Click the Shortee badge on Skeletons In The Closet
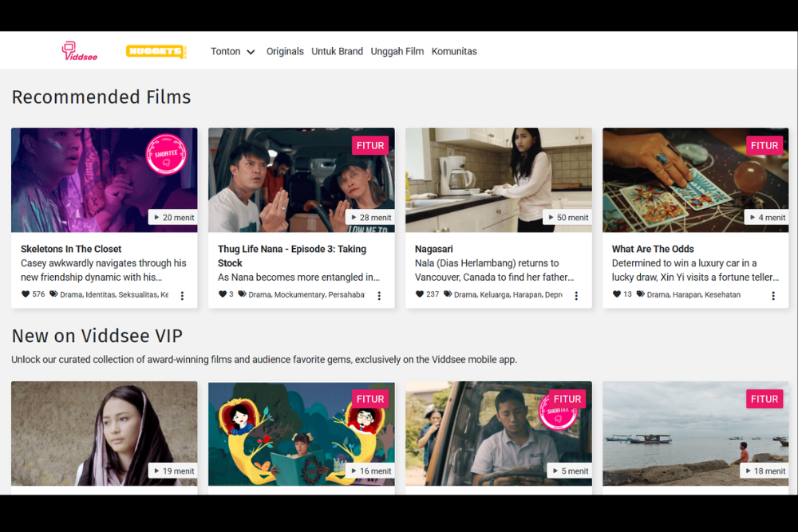Viewport: 798px width, 532px height. 167,154
